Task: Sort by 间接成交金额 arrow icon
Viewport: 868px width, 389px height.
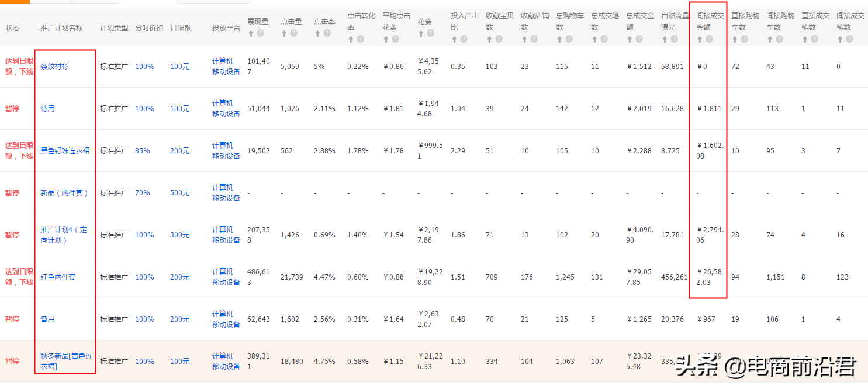Action: pyautogui.click(x=700, y=39)
